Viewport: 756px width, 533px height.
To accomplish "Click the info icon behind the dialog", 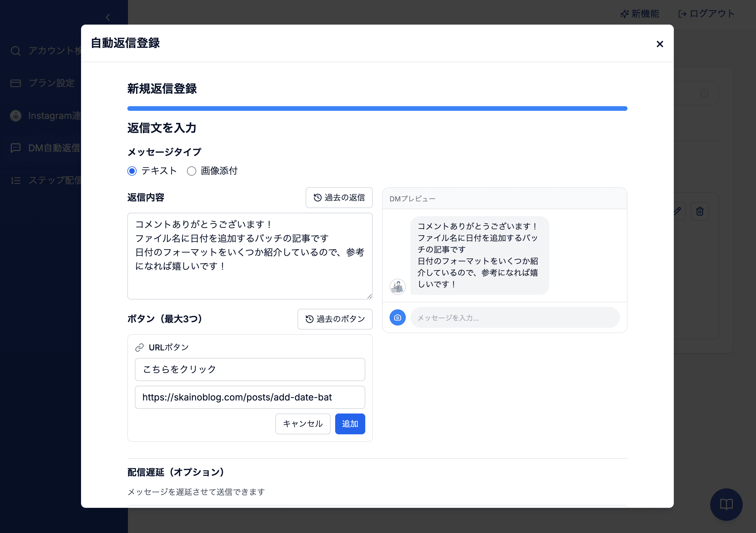I will point(704,93).
